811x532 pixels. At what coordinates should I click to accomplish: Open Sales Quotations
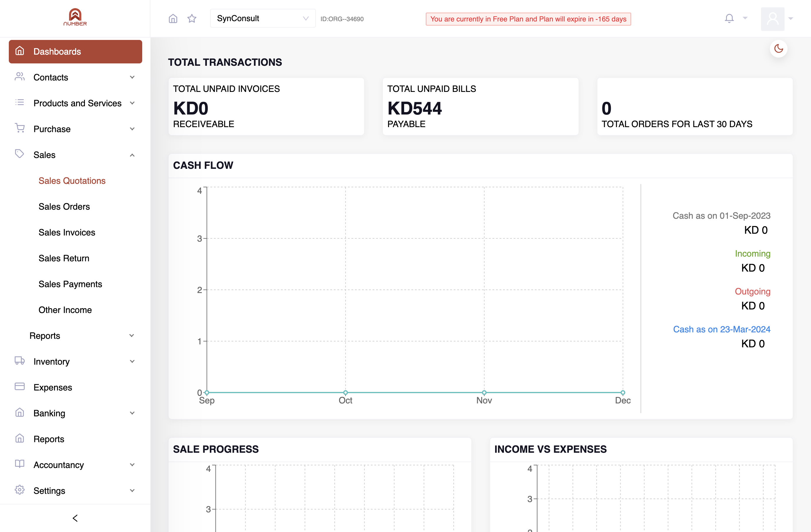pos(72,181)
